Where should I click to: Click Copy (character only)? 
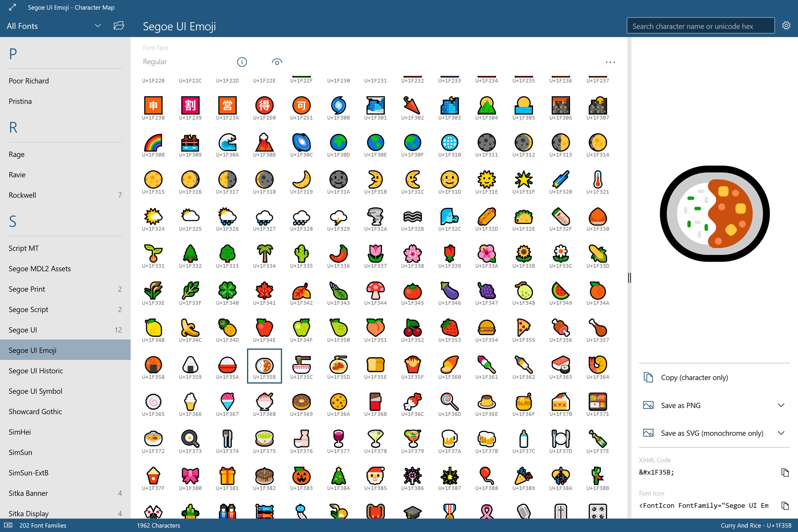coord(694,377)
